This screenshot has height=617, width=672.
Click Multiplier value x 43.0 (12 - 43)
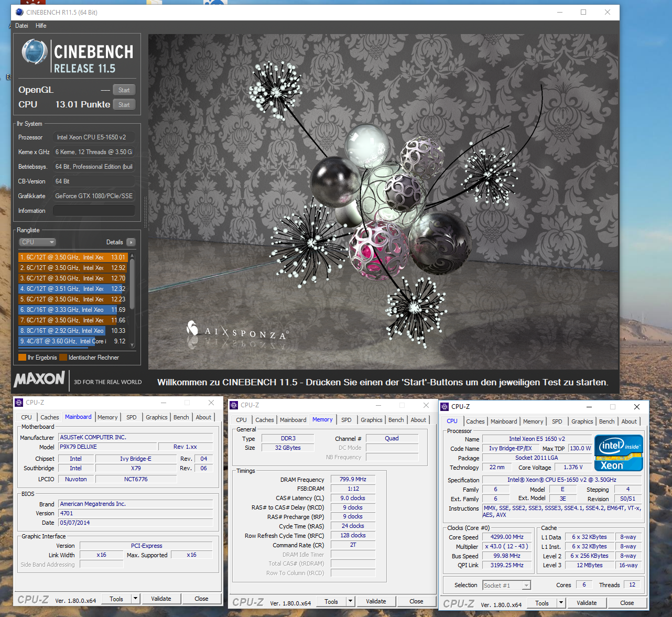click(507, 546)
